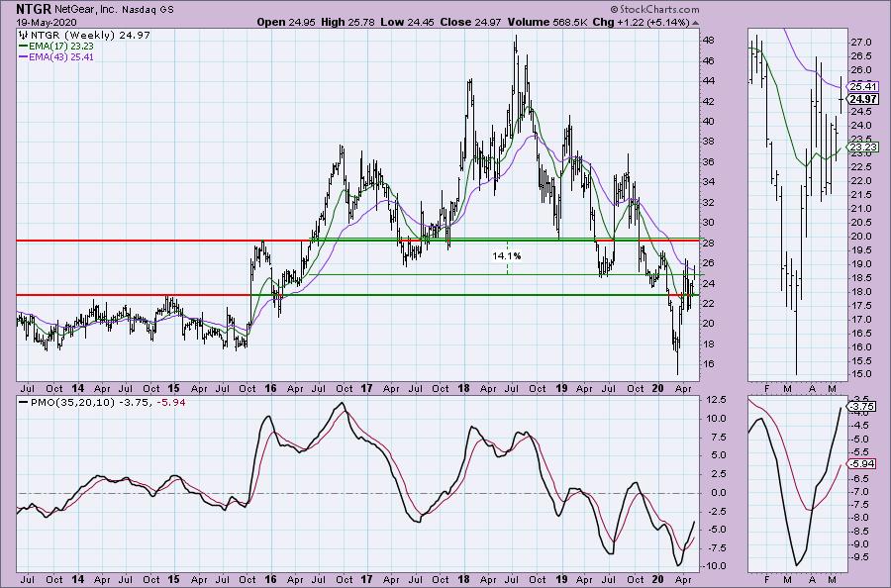
Task: Click the purple EMA(43) legend line swatch
Action: (24, 56)
